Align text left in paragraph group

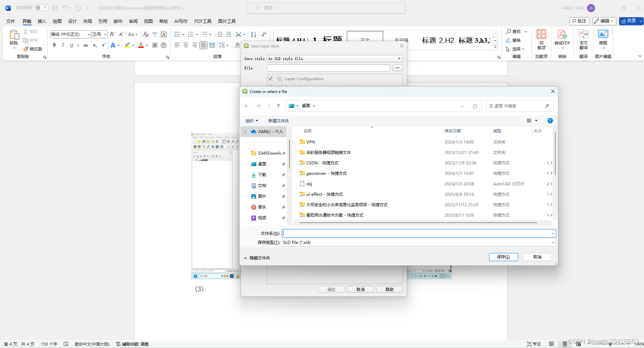tap(177, 45)
